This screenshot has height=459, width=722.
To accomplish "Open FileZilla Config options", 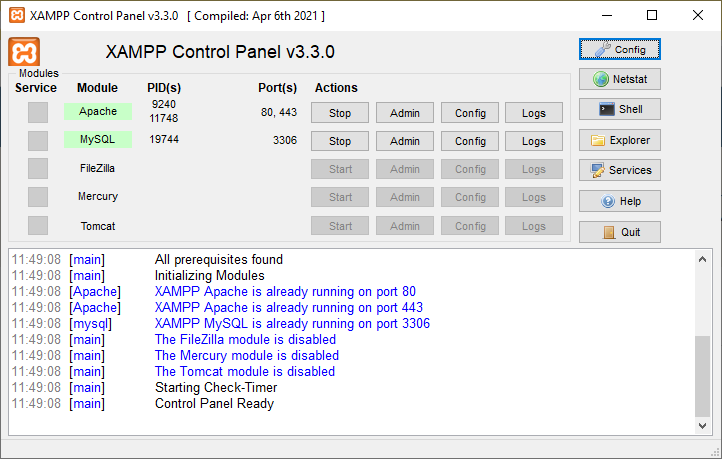I will 470,169.
